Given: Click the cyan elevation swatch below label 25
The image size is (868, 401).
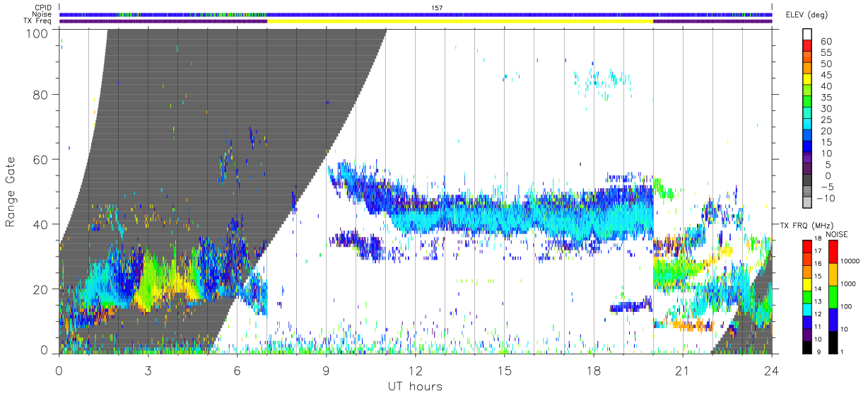Looking at the screenshot, I should point(807,124).
